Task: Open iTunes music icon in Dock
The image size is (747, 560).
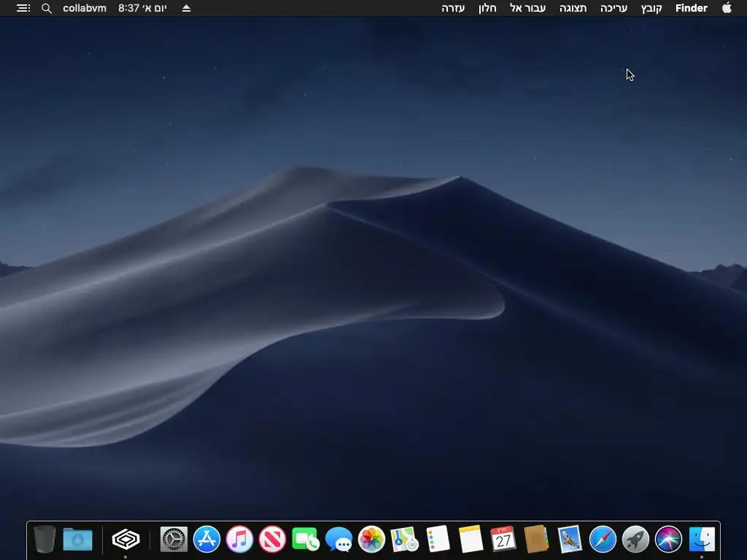Action: 239,539
